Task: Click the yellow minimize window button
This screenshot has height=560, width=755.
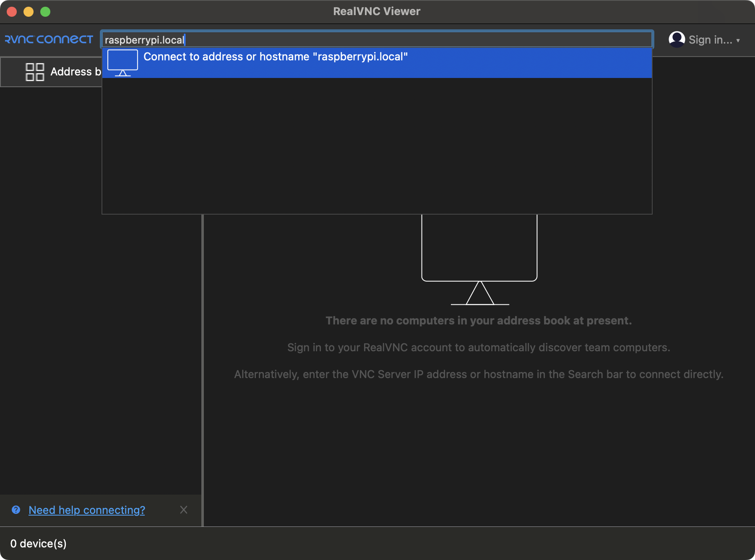Action: tap(29, 12)
